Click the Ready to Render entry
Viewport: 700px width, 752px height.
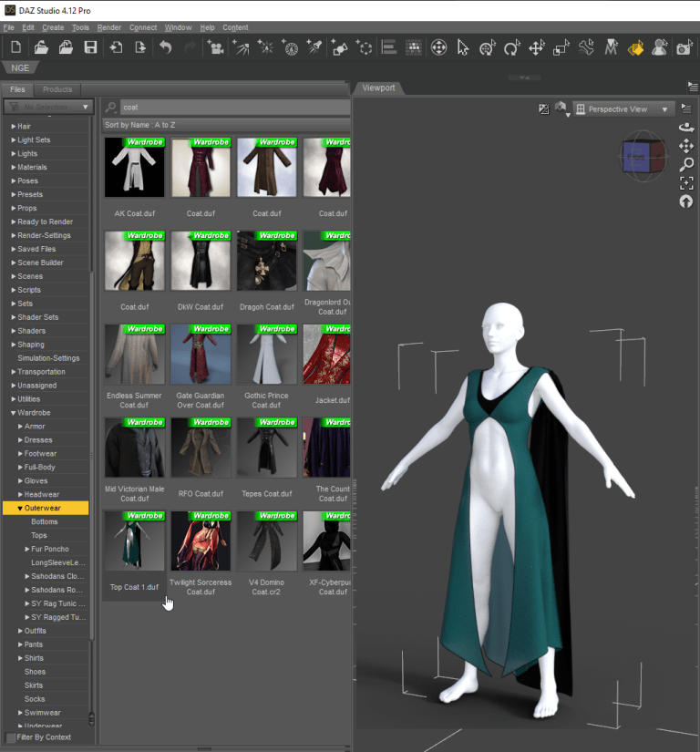(45, 221)
